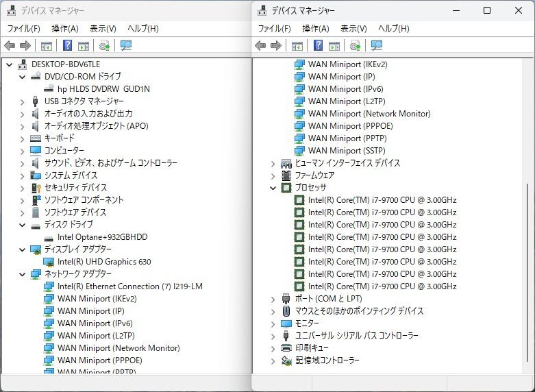Select the Intel UHD Graphics 630 device icon
Viewport: 535px width, 392px height.
click(x=49, y=262)
